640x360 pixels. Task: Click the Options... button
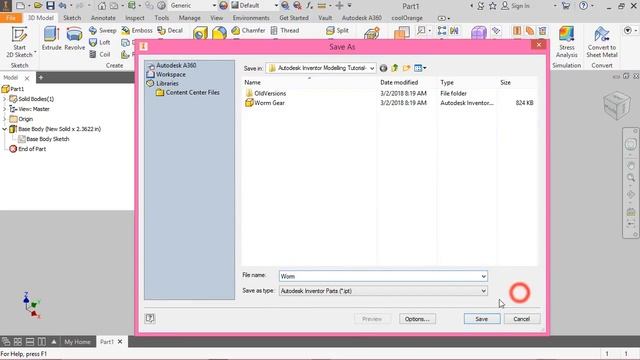point(417,319)
